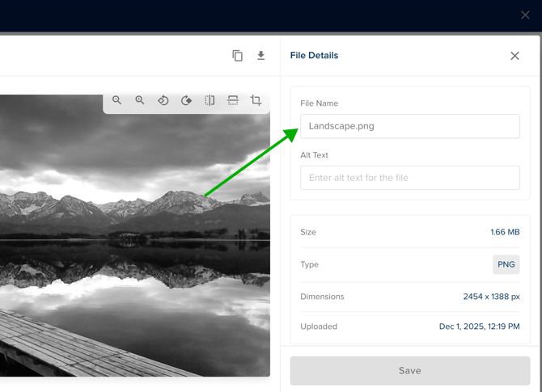542x392 pixels.
Task: Rotate the image clockwise
Action: click(x=186, y=100)
